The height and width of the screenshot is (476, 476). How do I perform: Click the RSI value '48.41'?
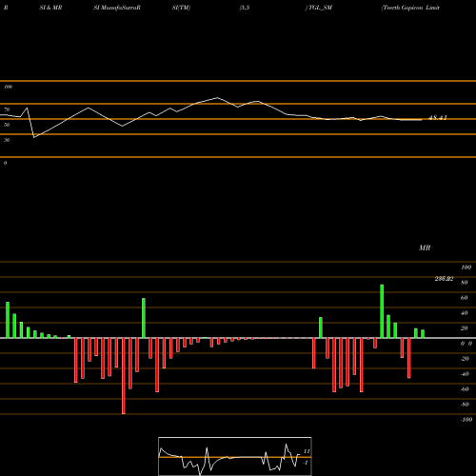point(438,118)
